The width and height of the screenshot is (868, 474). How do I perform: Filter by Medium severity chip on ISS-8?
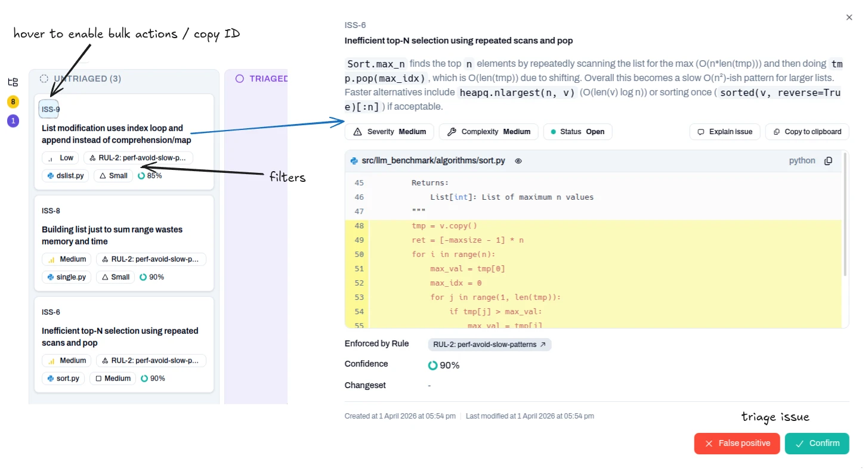[x=66, y=259]
